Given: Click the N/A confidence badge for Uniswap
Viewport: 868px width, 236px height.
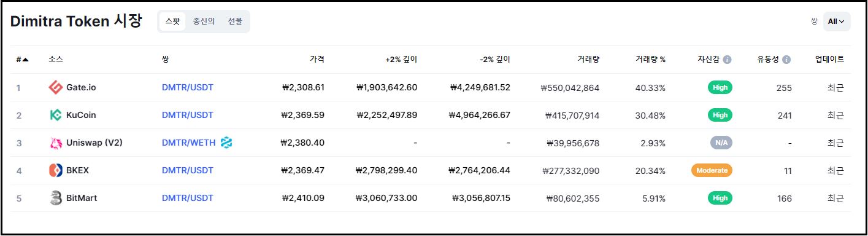Looking at the screenshot, I should point(721,143).
